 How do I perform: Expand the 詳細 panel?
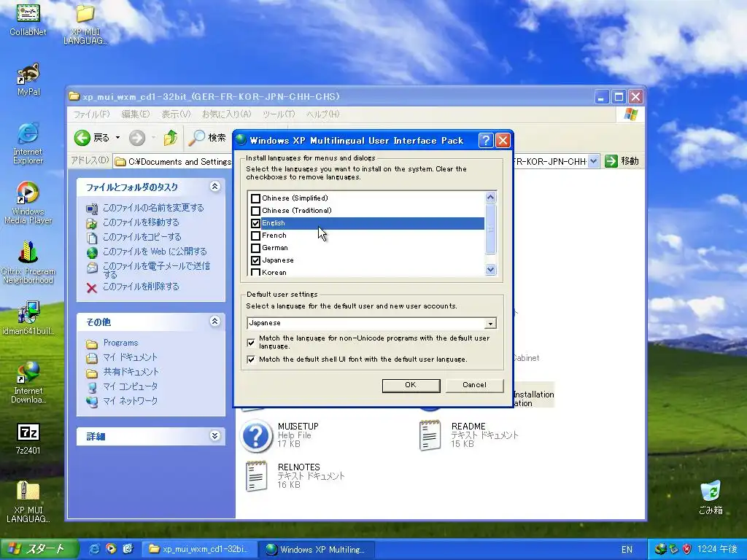pyautogui.click(x=215, y=435)
